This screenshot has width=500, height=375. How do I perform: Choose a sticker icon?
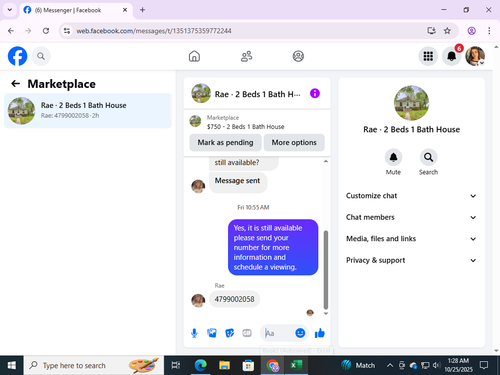point(229,333)
